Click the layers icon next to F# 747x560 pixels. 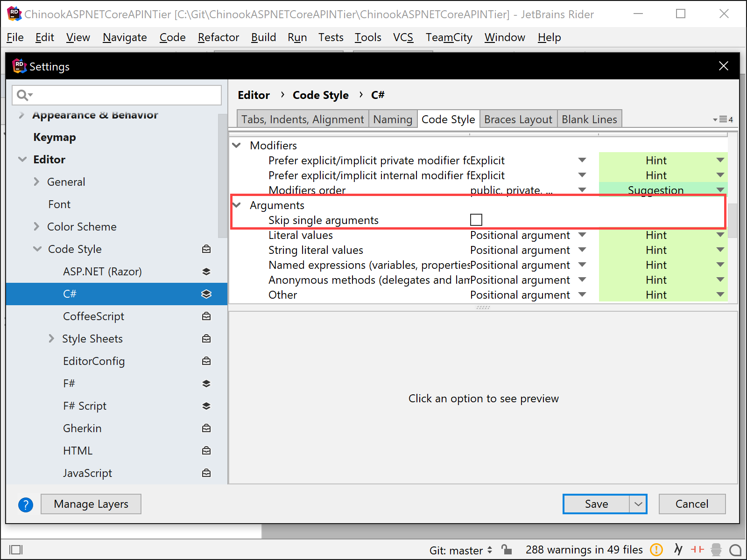pos(206,384)
